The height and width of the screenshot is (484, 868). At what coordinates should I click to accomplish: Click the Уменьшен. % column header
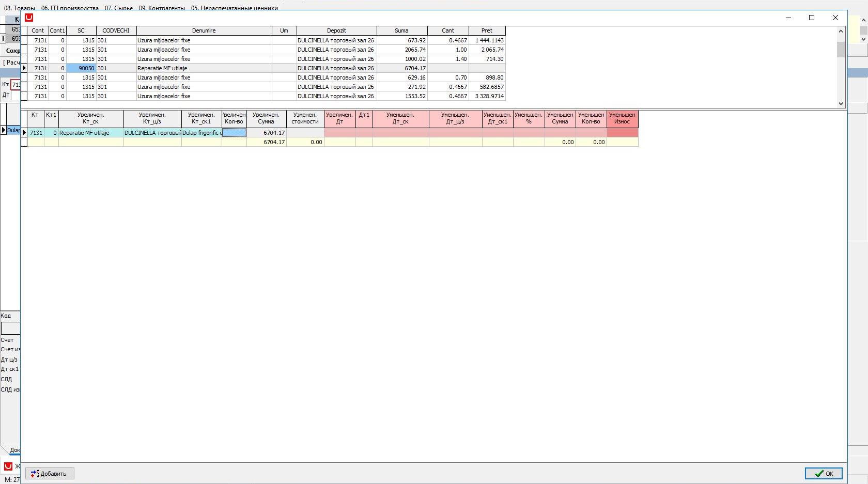(x=529, y=118)
